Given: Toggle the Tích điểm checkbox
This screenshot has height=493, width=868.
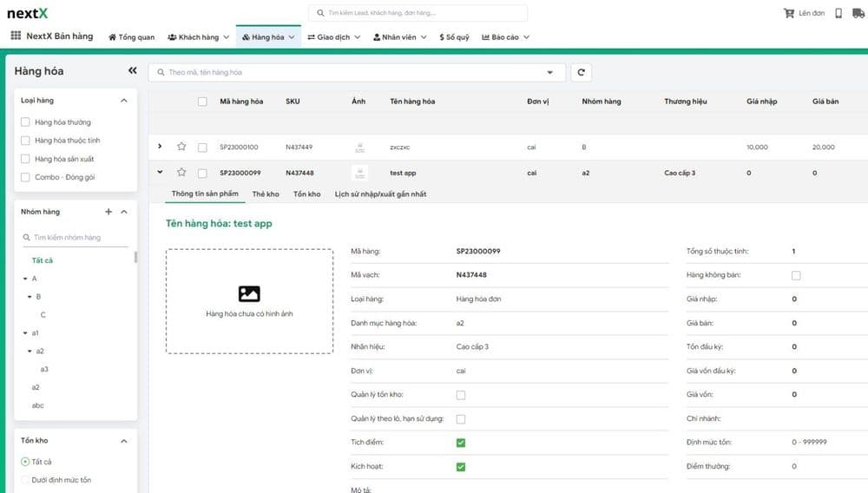Looking at the screenshot, I should [x=461, y=443].
